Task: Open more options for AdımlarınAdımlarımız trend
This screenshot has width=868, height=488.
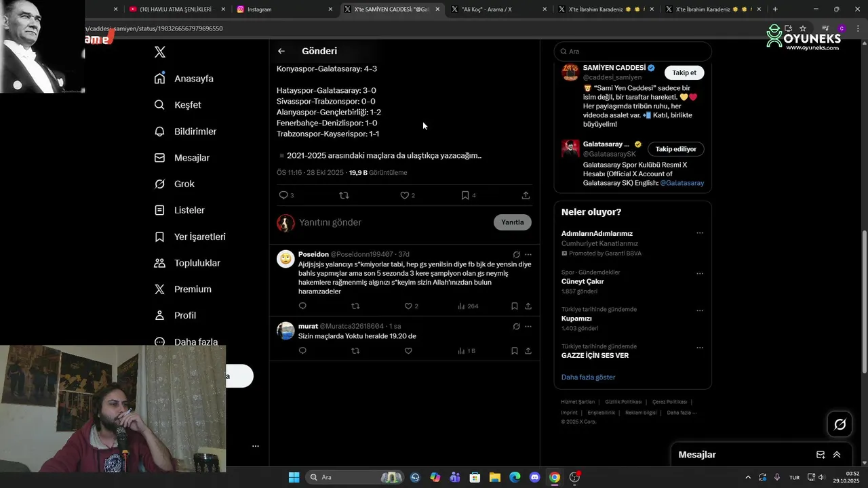Action: click(700, 233)
